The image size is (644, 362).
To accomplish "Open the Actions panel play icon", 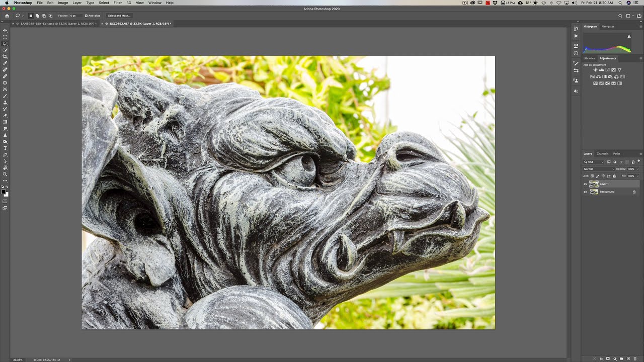I will click(576, 36).
